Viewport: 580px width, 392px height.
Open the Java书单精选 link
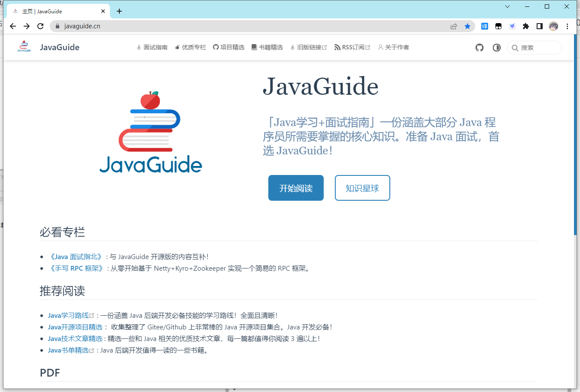coord(71,350)
